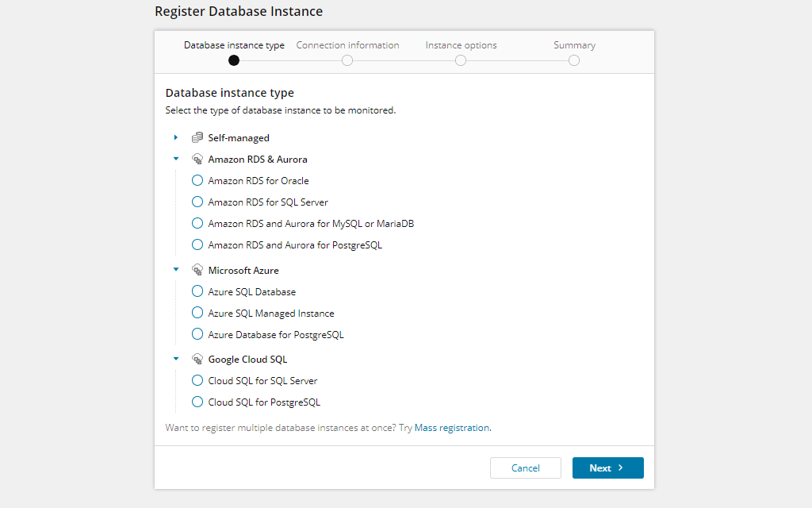Open the Mass registration link

(x=453, y=427)
